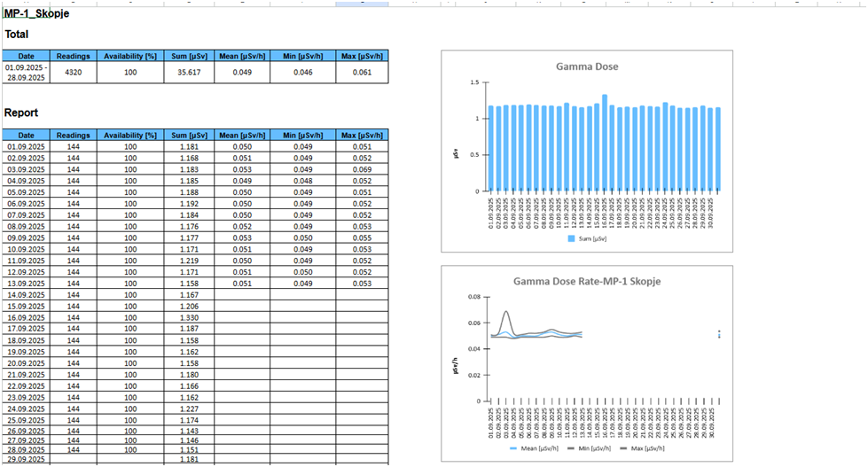Select the MP-1_Skopje title cell
The width and height of the screenshot is (868, 467).
click(x=36, y=13)
